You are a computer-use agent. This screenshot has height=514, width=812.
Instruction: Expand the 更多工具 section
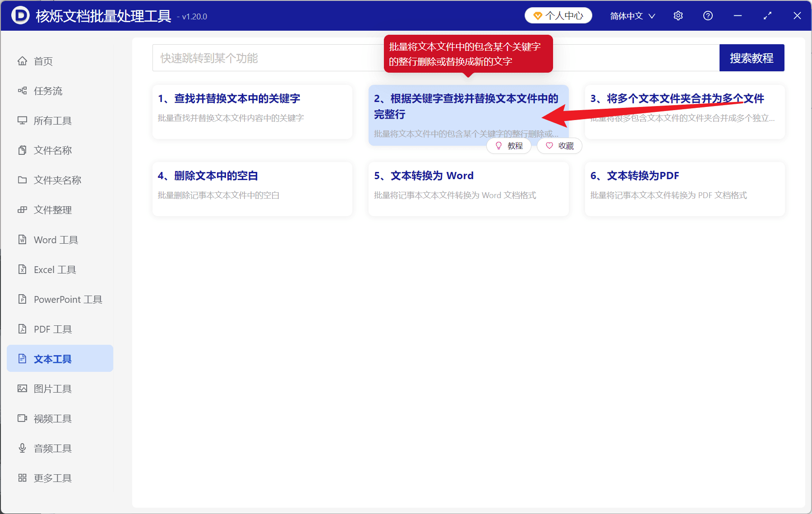(x=52, y=477)
